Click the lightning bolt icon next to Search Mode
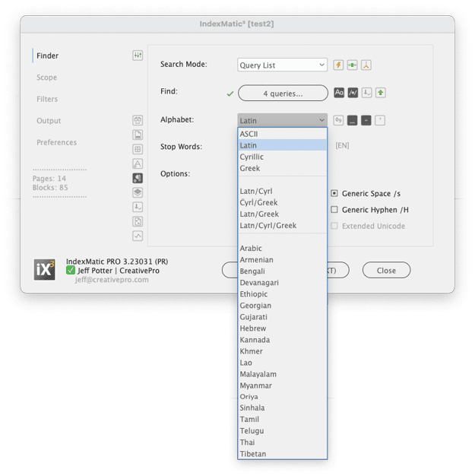Screen dimensions: 475x476 339,65
